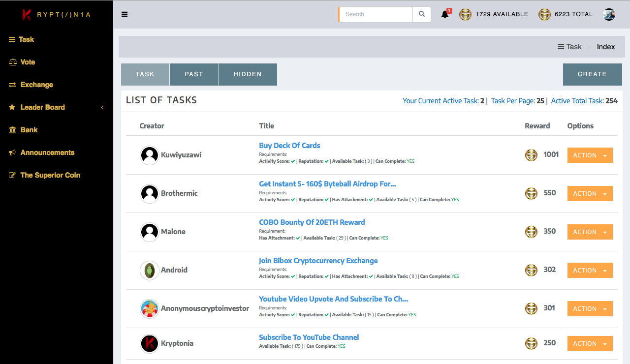This screenshot has height=364, width=630.
Task: Open the user profile avatar
Action: 609,14
